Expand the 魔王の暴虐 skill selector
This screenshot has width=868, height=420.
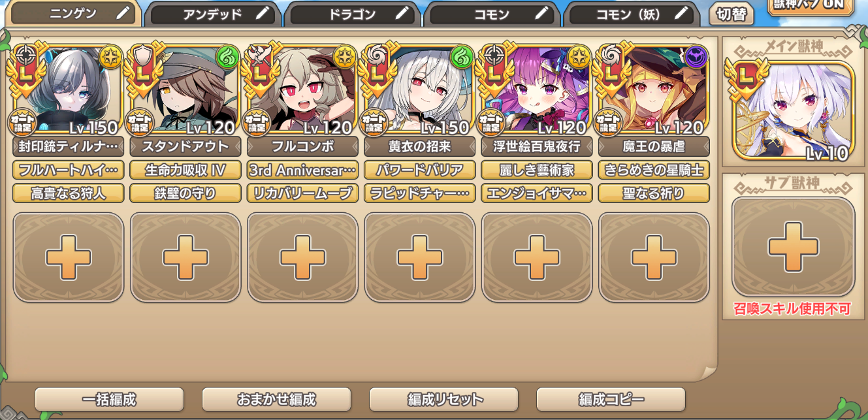[x=654, y=146]
